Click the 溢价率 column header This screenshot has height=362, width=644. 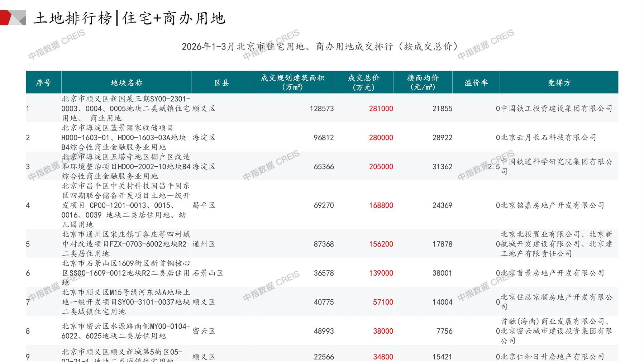point(476,83)
